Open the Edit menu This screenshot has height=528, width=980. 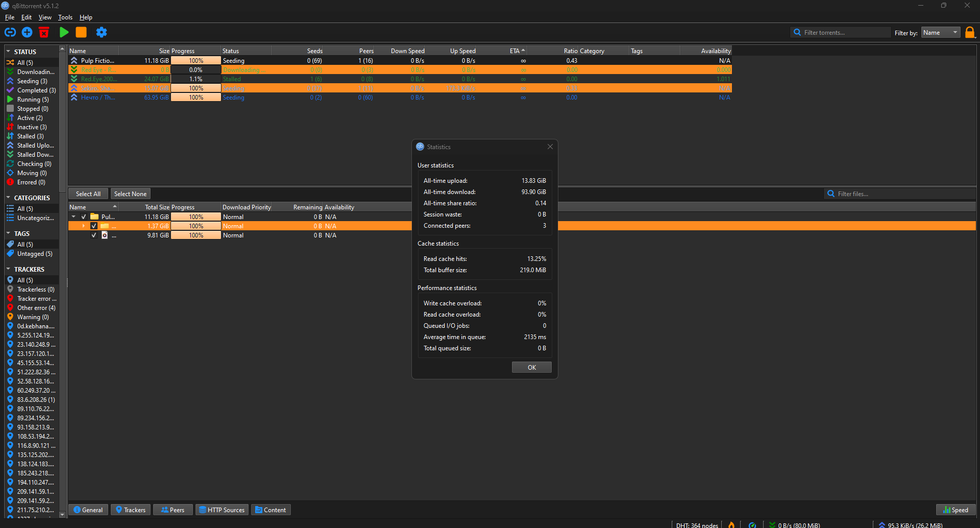point(27,17)
